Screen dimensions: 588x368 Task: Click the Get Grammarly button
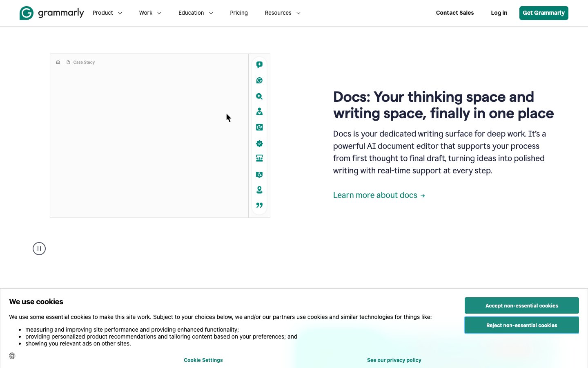[x=543, y=13]
